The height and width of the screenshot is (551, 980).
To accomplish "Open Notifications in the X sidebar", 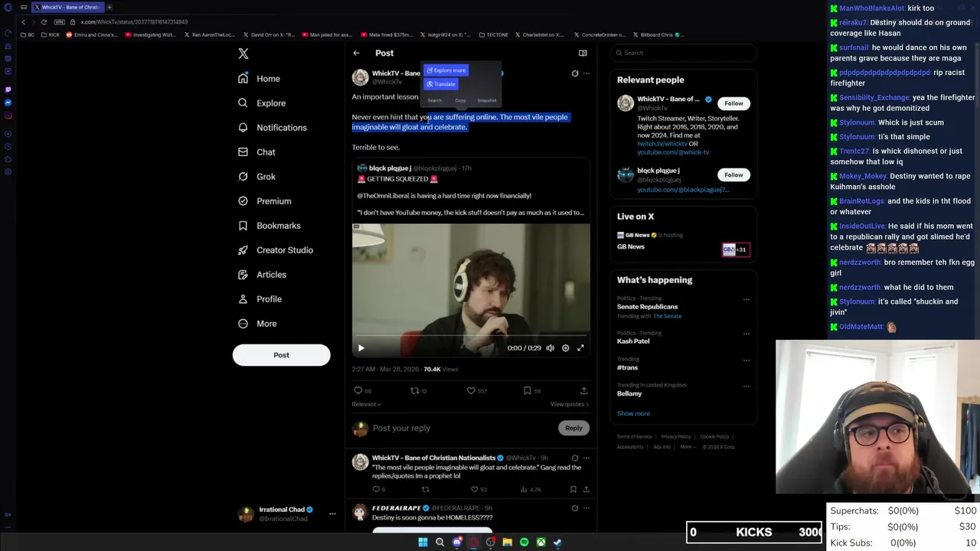I will (x=272, y=128).
